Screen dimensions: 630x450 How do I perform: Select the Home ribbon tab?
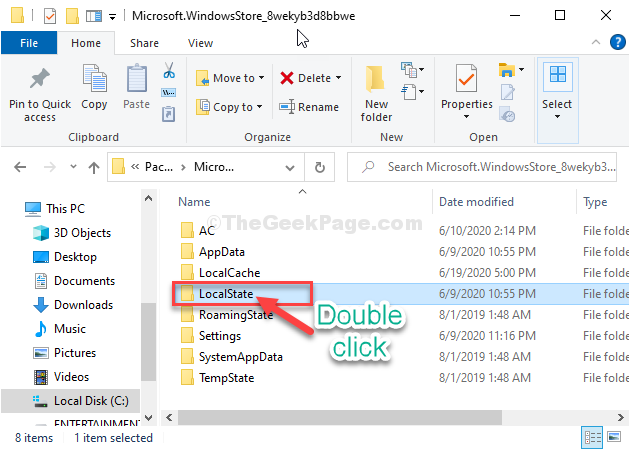86,43
